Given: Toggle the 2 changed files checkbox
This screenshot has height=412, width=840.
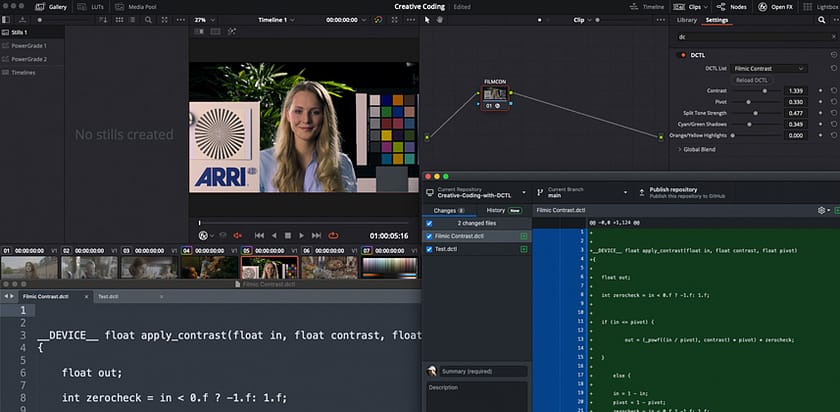Looking at the screenshot, I should pyautogui.click(x=429, y=223).
